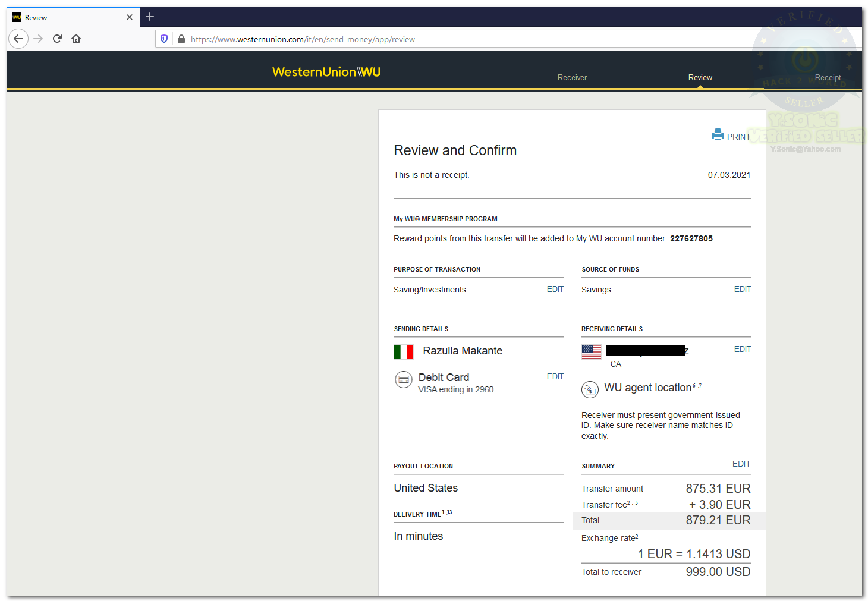Viewport: 868px width, 601px height.
Task: Click the sender name Razuila Makante
Action: (x=463, y=351)
